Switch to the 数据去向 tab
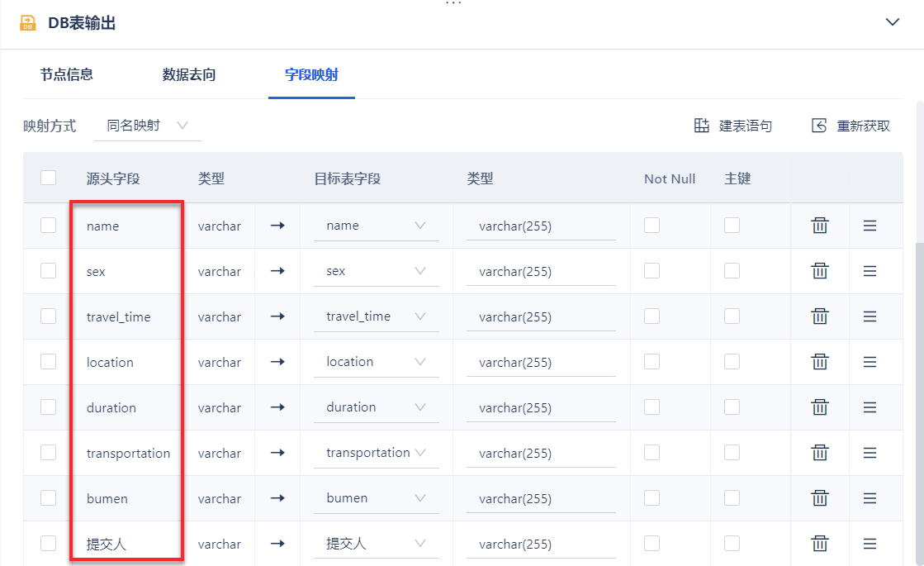The width and height of the screenshot is (924, 566). pos(189,75)
